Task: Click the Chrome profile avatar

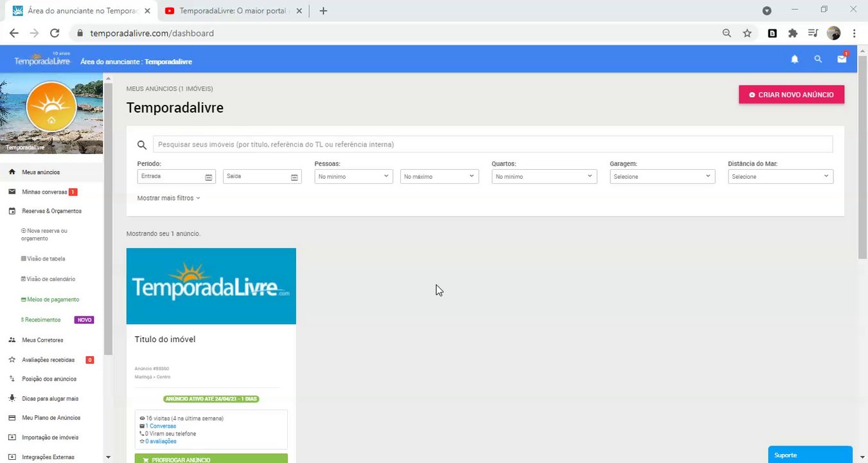Action: [833, 33]
